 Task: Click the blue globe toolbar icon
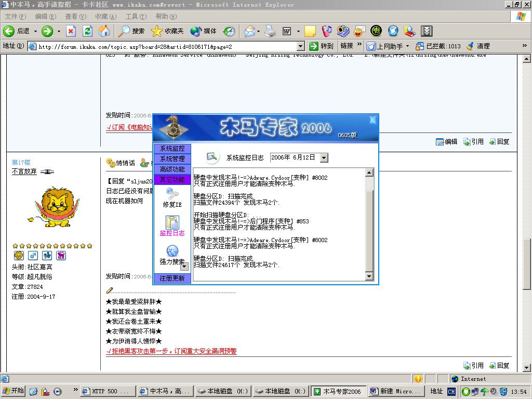(393, 31)
